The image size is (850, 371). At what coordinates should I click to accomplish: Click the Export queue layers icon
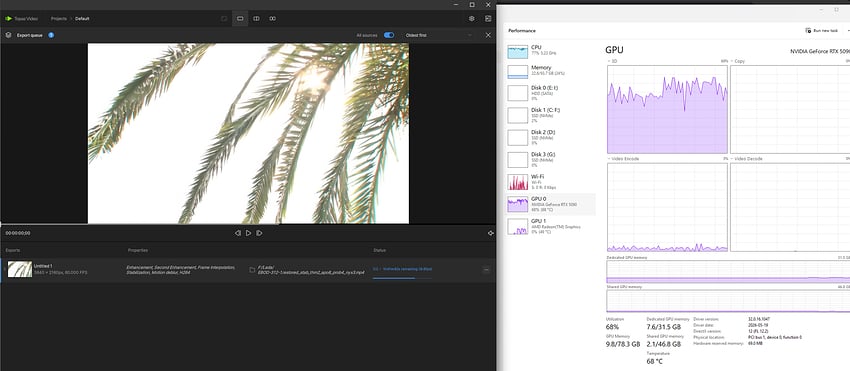coord(8,35)
